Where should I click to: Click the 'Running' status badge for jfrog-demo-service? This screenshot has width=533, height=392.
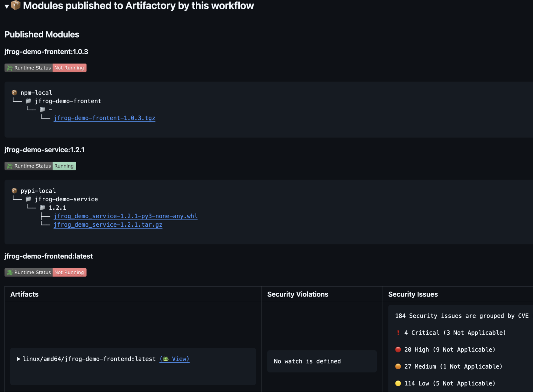pyautogui.click(x=64, y=166)
